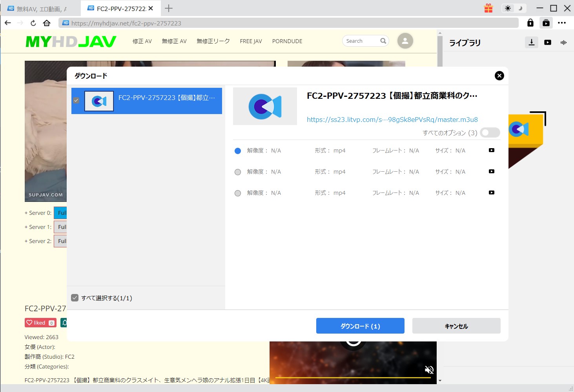Open the library video tab icon
This screenshot has width=574, height=392.
tap(548, 42)
